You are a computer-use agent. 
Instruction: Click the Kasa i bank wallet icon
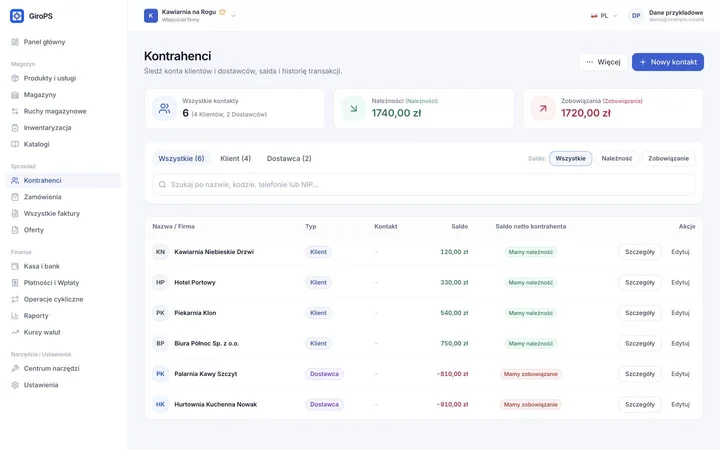point(15,266)
